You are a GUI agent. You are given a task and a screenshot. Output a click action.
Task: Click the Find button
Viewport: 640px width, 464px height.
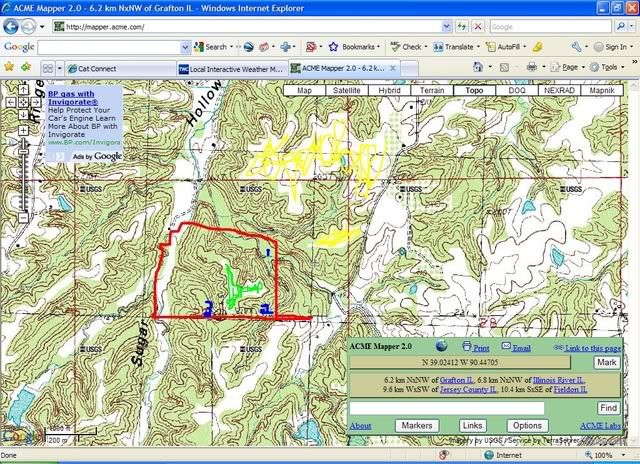609,408
